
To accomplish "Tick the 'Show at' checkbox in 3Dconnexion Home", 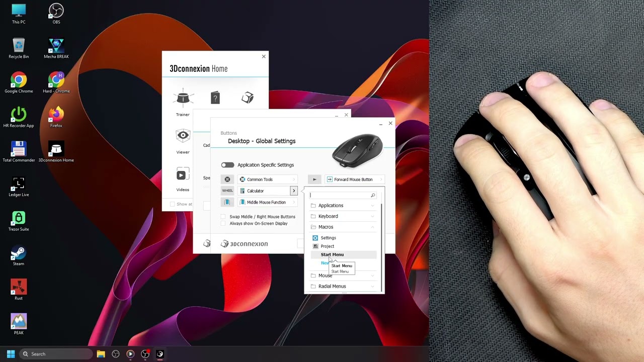I will (173, 204).
